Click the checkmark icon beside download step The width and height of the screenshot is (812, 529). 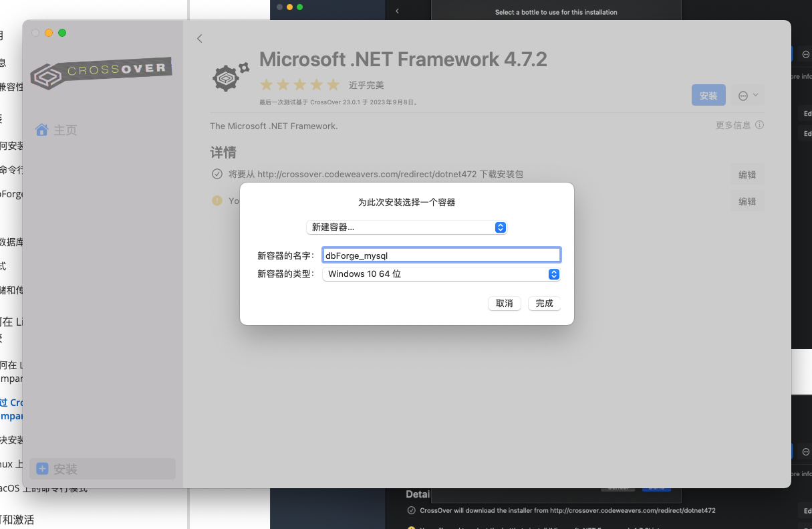[217, 174]
